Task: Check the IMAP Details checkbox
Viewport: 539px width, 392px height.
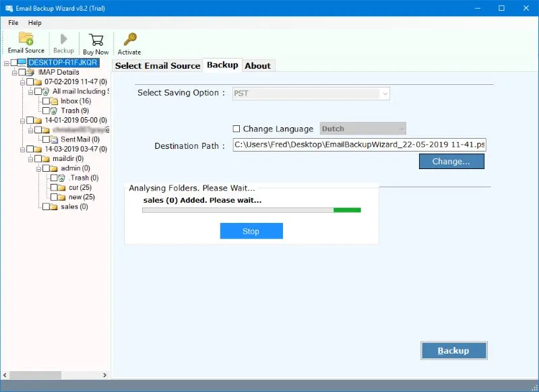Action: 22,72
